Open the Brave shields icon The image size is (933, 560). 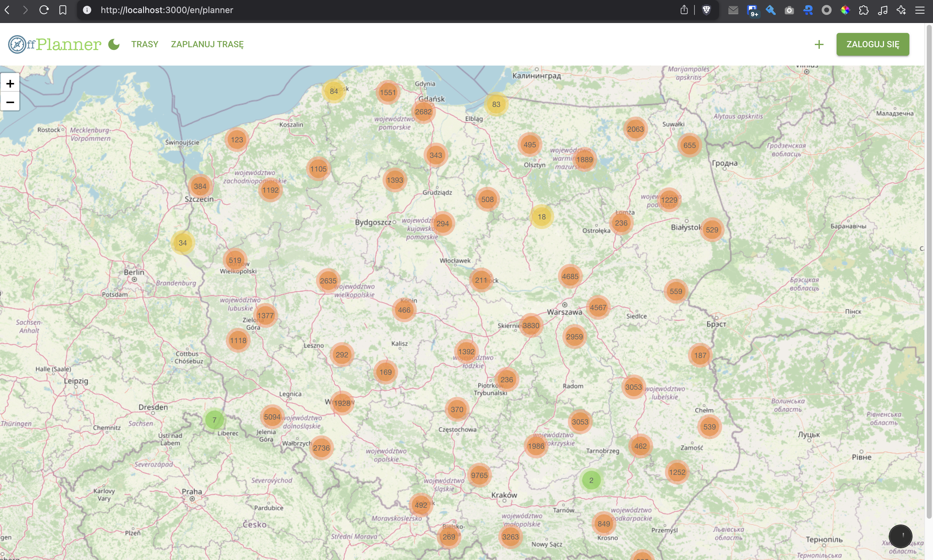[706, 10]
